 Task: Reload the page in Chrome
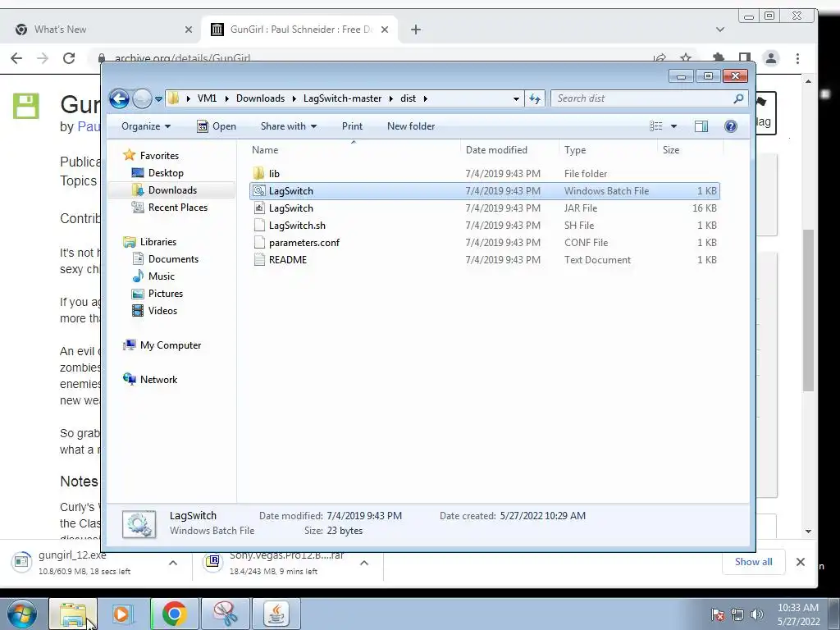69,58
